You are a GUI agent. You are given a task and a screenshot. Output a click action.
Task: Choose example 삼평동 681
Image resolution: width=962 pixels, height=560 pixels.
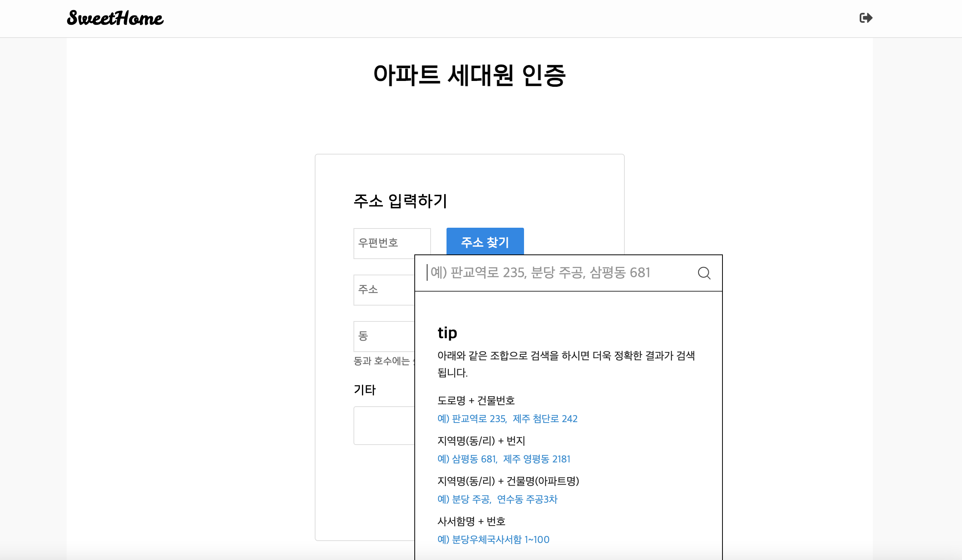click(x=474, y=459)
